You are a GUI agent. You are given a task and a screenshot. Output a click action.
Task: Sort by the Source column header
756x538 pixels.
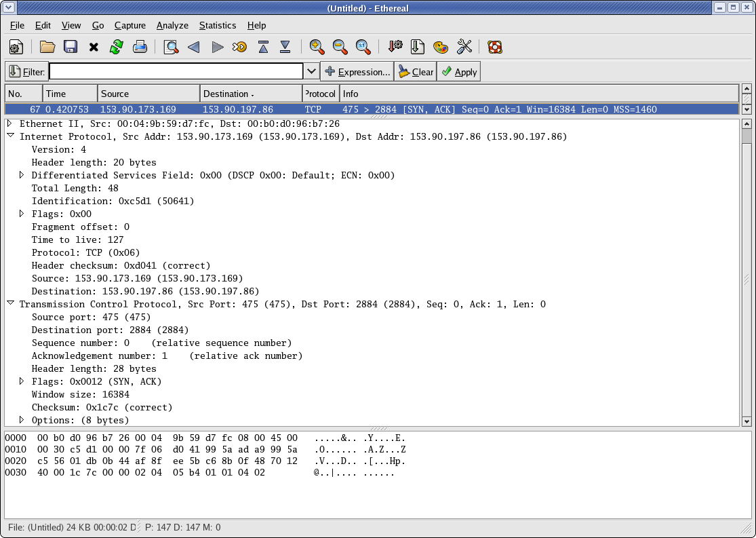pos(149,94)
